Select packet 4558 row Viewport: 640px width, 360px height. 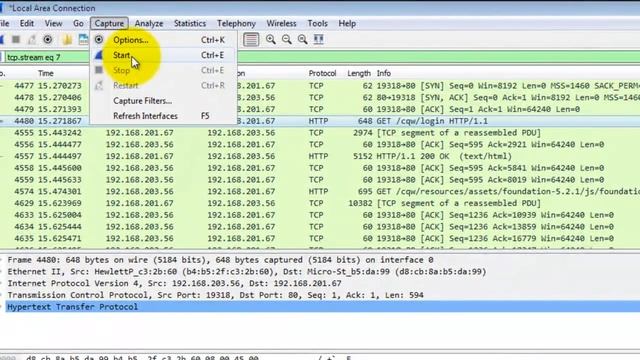[x=320, y=168]
